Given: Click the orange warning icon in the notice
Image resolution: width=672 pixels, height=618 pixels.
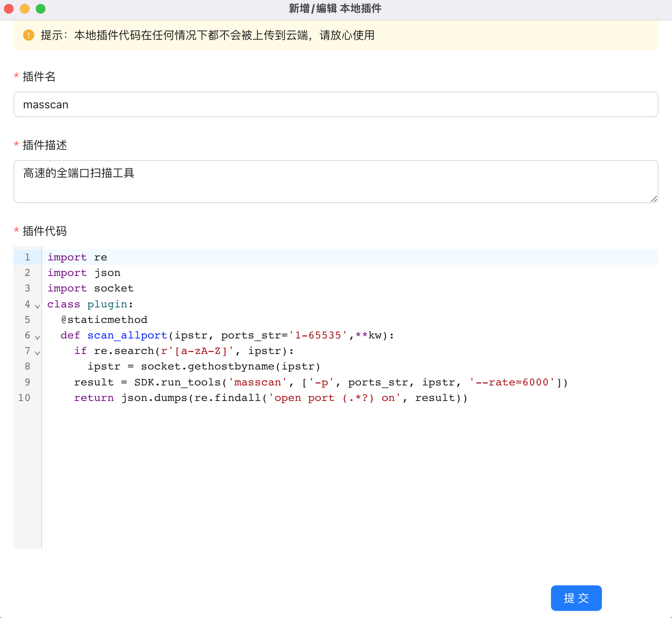Looking at the screenshot, I should (29, 35).
